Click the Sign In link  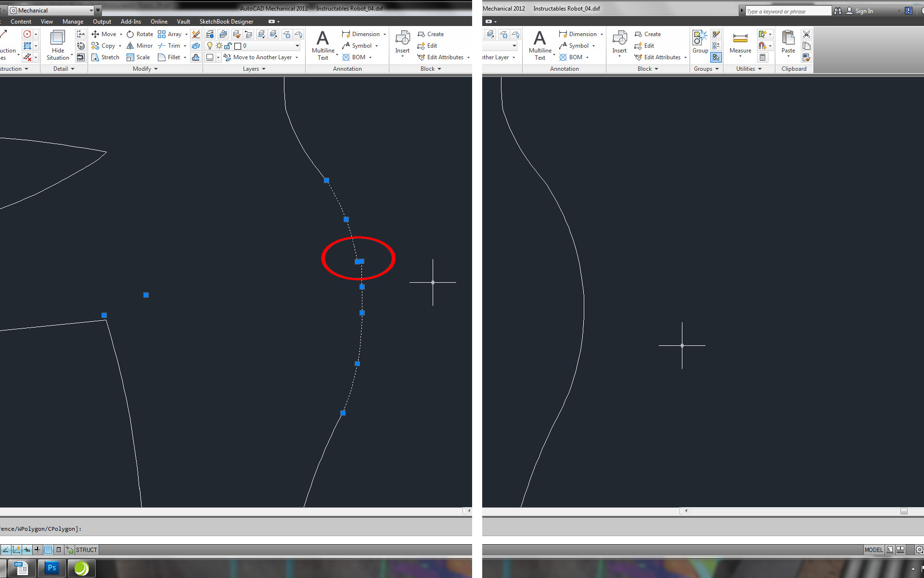863,11
